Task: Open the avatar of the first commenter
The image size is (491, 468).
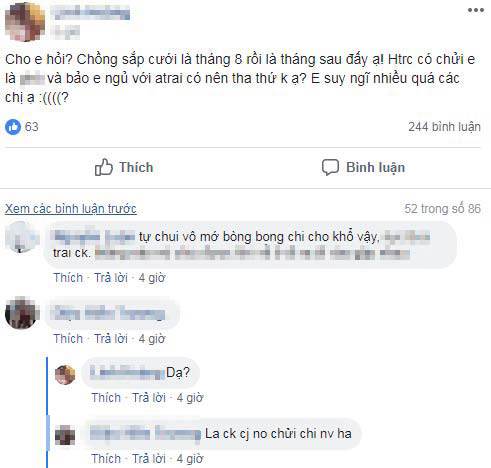Action: [22, 237]
